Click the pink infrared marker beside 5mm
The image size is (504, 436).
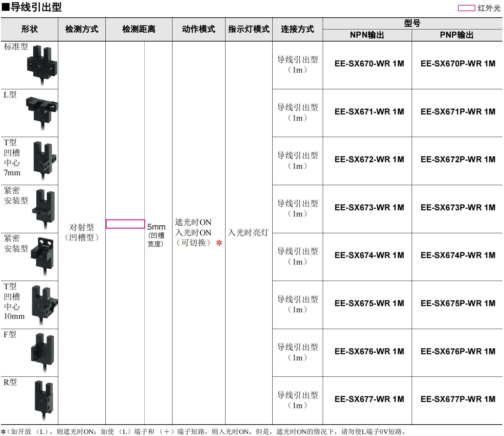(125, 224)
